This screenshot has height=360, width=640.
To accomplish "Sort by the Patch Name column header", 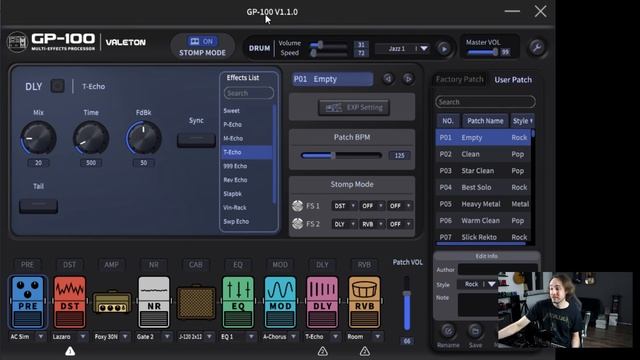I will (x=485, y=121).
